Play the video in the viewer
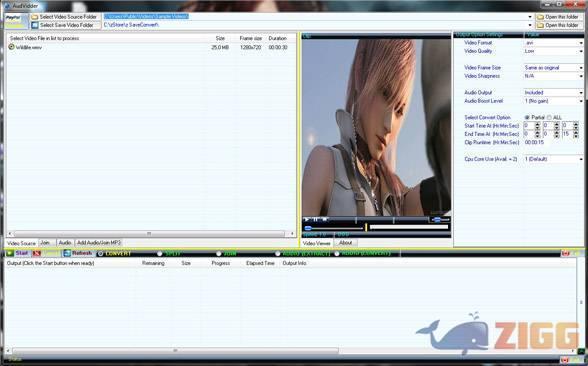This screenshot has width=588, height=366. [307, 219]
